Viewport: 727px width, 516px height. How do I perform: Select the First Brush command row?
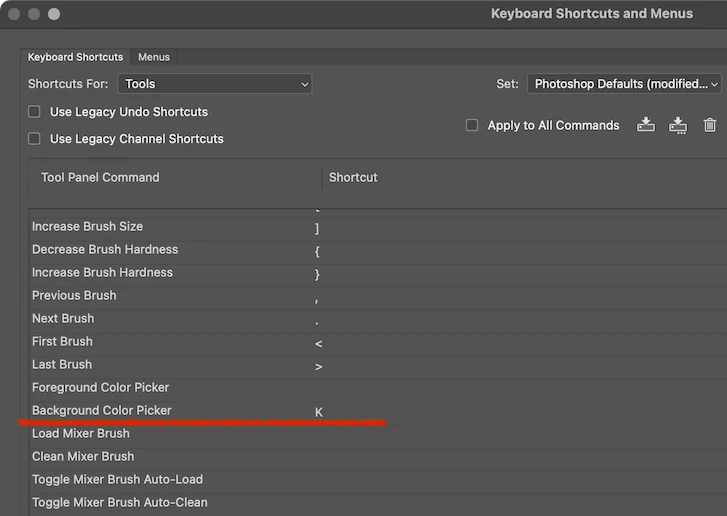(378, 344)
